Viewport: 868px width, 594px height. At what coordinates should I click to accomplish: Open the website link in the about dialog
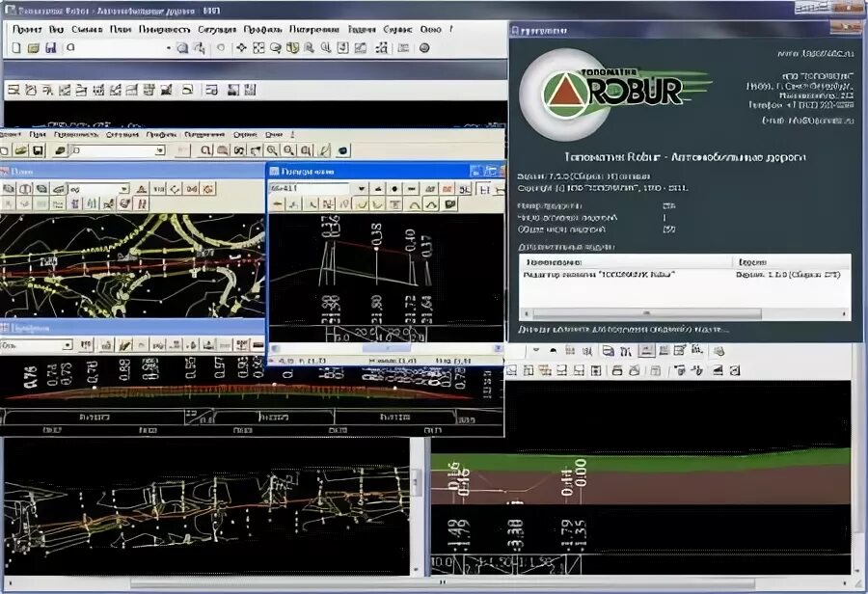[x=815, y=54]
